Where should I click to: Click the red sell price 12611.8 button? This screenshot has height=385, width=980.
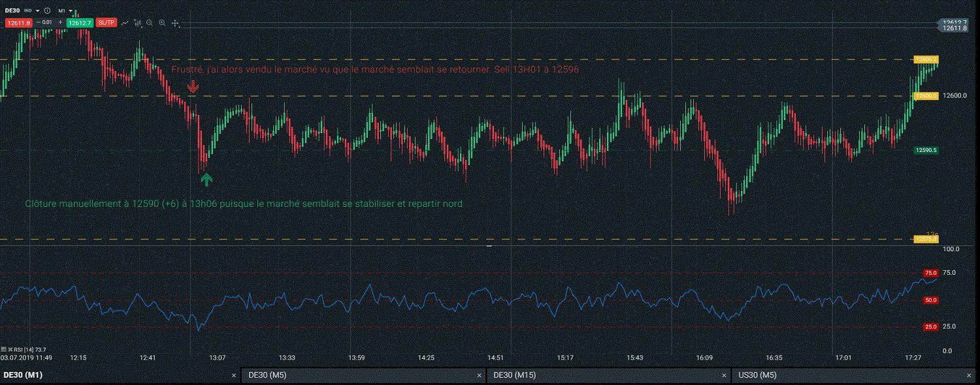[x=19, y=23]
